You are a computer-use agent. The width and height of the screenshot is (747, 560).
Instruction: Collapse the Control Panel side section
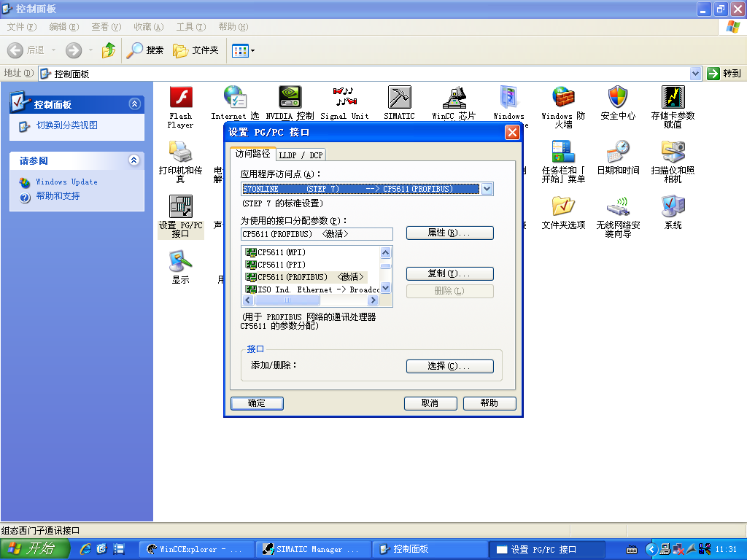click(x=134, y=104)
